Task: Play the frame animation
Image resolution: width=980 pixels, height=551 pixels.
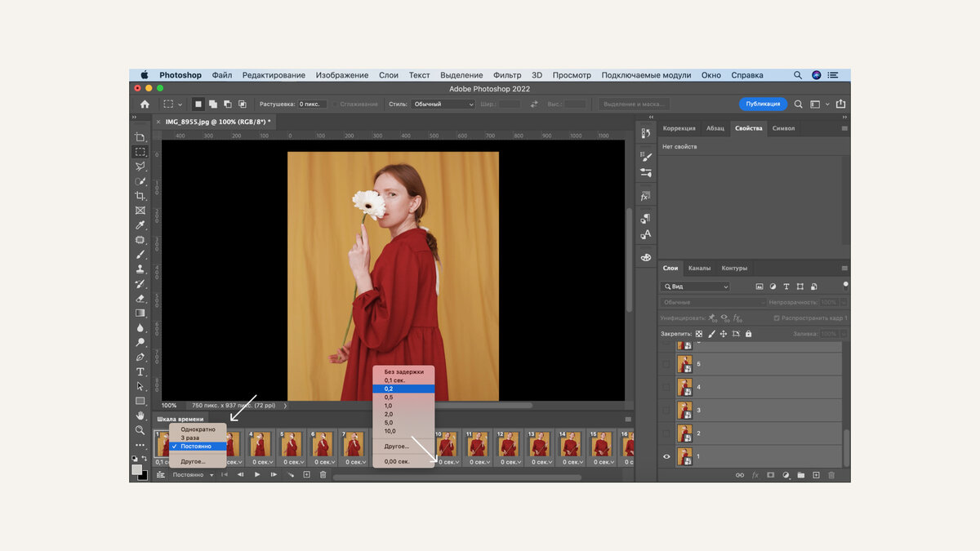Action: point(257,474)
